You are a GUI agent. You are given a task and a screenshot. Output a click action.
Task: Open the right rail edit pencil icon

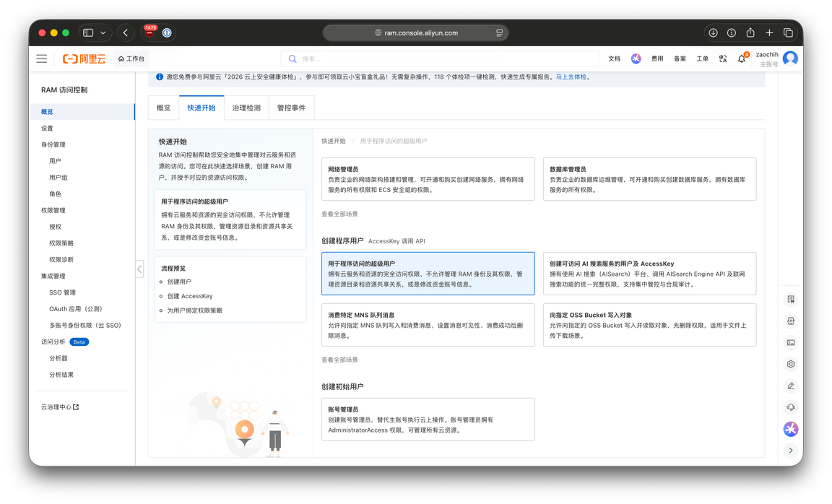[791, 386]
